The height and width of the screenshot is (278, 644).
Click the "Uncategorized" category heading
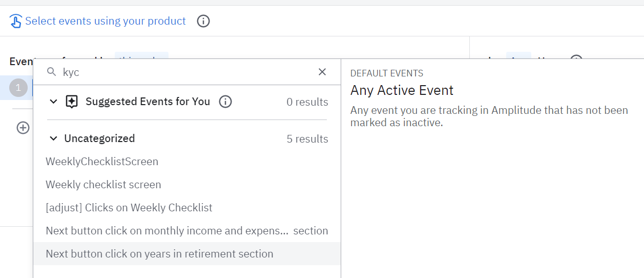pyautogui.click(x=99, y=138)
